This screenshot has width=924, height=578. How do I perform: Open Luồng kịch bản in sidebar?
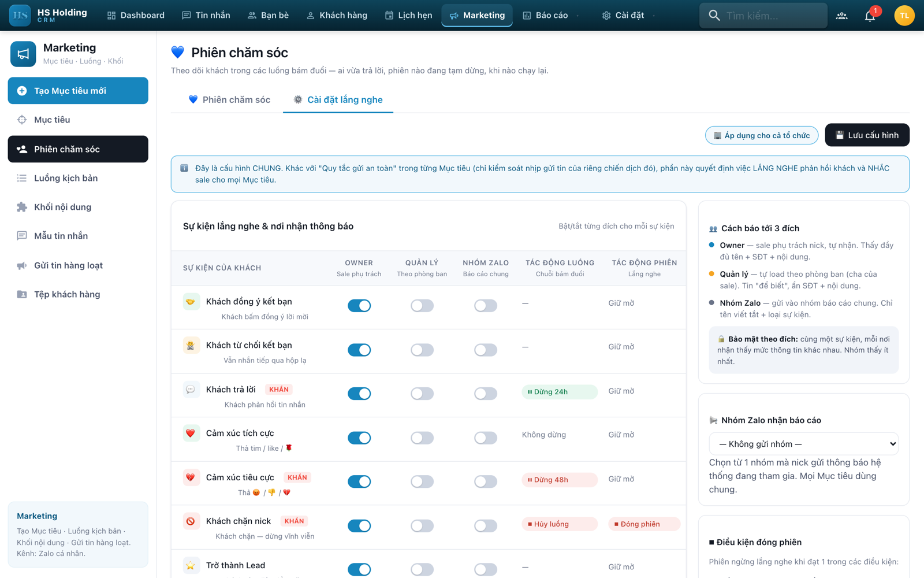point(78,178)
